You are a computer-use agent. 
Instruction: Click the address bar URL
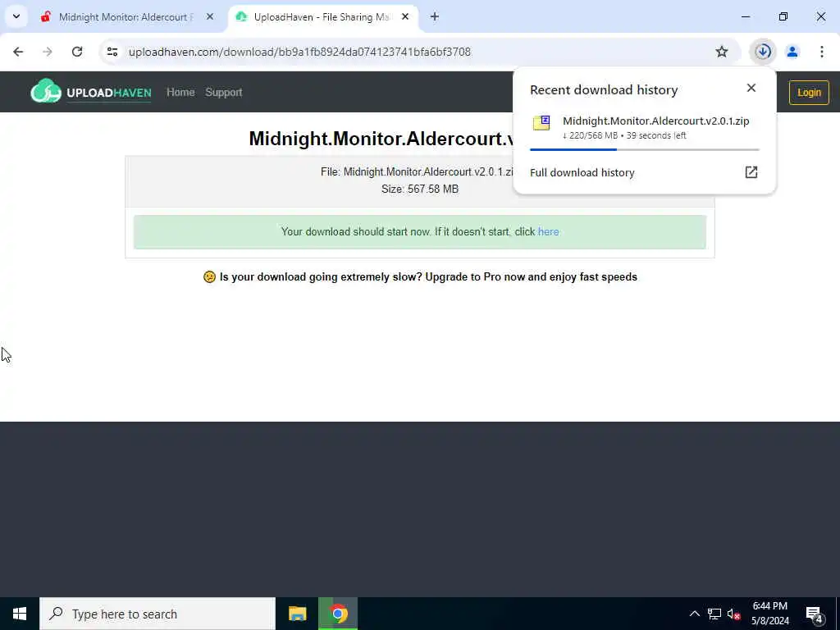(x=299, y=52)
